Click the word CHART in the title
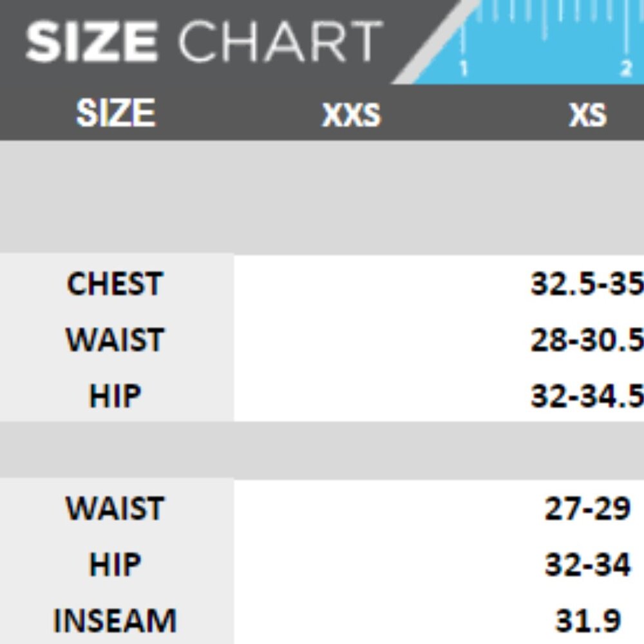Image resolution: width=644 pixels, height=644 pixels. (x=278, y=43)
